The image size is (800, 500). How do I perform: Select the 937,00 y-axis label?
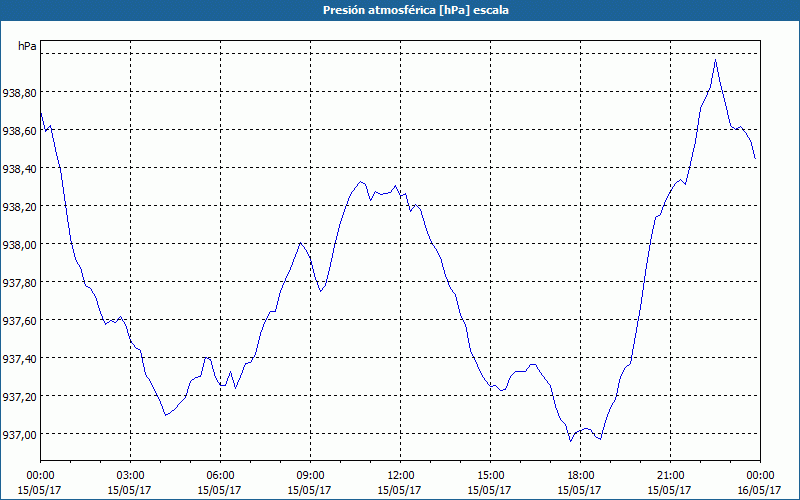pyautogui.click(x=20, y=434)
